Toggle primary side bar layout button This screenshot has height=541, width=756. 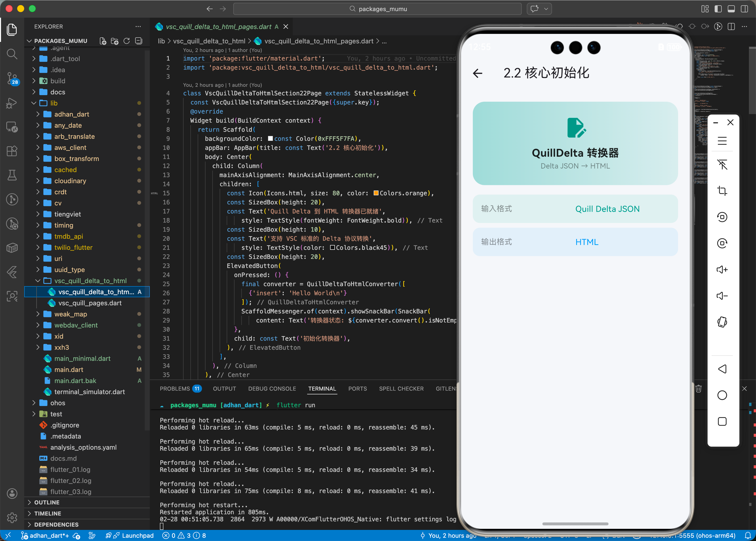tap(718, 9)
